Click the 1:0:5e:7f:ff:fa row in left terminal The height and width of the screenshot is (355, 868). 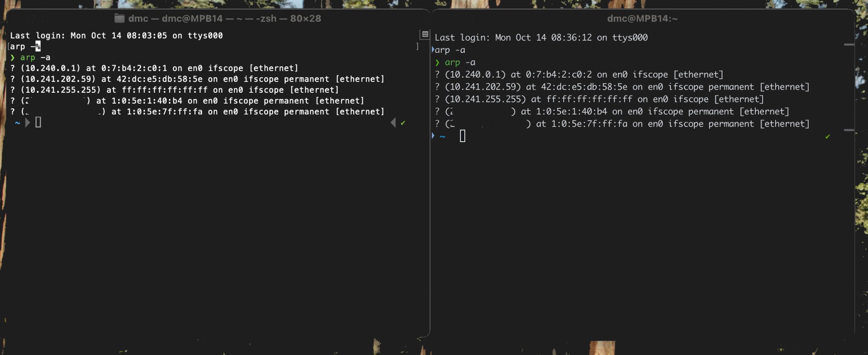(197, 111)
